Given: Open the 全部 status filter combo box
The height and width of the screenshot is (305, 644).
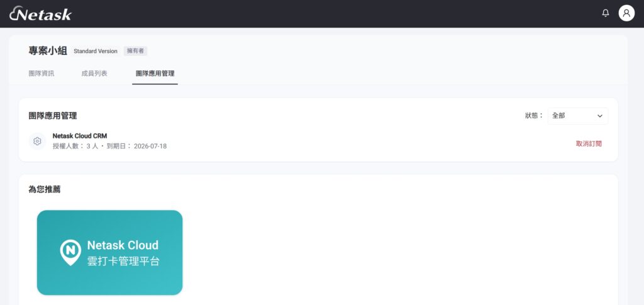Looking at the screenshot, I should [x=577, y=116].
